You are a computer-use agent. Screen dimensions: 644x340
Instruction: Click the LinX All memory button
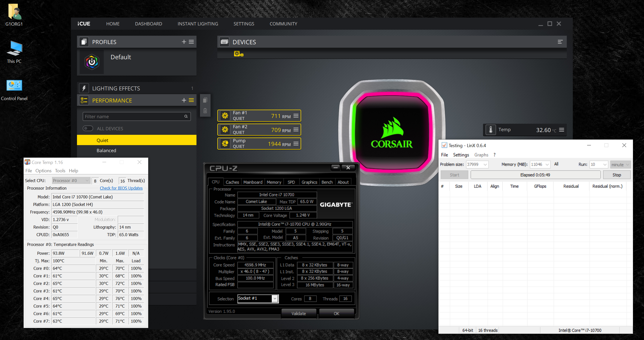556,164
